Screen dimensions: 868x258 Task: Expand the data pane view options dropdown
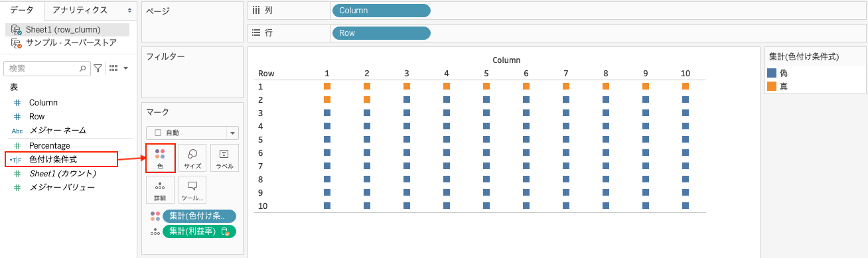click(118, 68)
